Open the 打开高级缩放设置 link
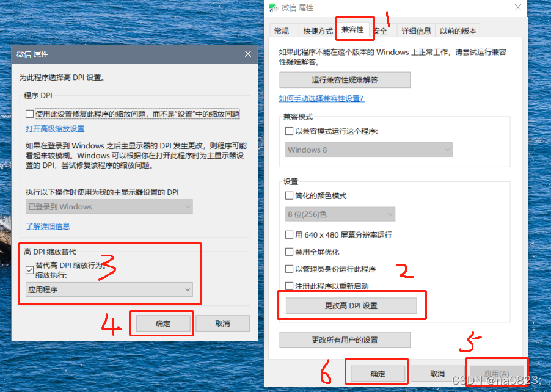 coord(55,129)
